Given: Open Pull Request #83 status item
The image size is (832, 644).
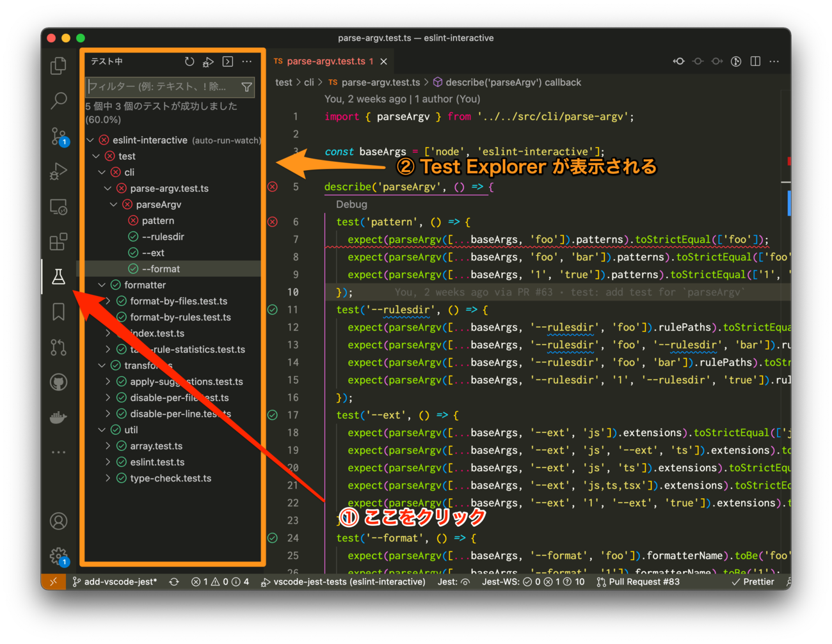Looking at the screenshot, I should coord(638,582).
